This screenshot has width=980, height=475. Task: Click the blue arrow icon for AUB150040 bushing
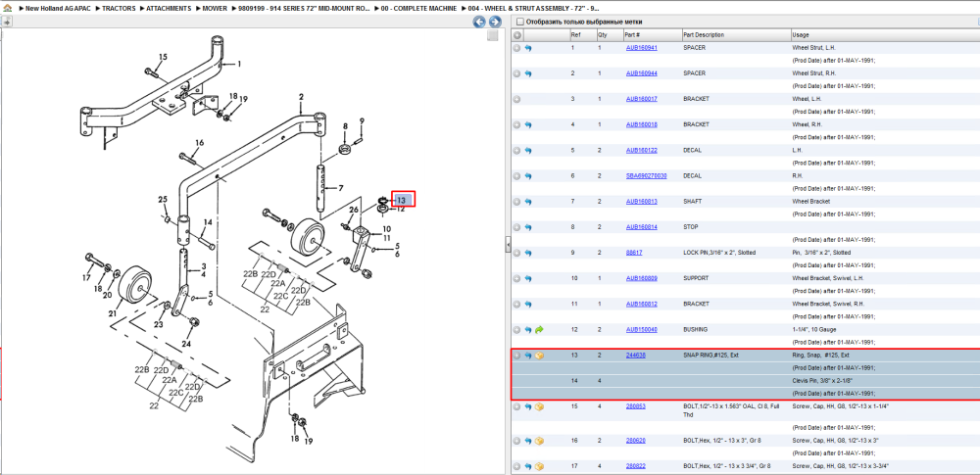pos(528,330)
